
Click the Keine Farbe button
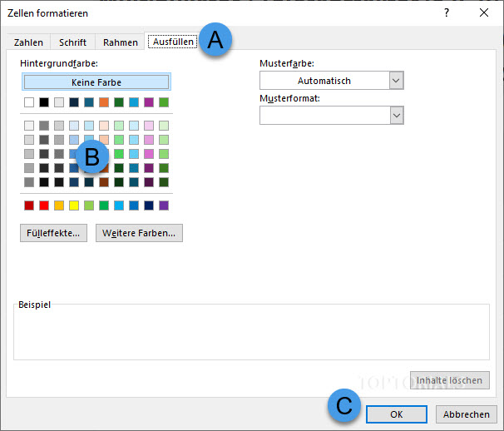[x=97, y=82]
